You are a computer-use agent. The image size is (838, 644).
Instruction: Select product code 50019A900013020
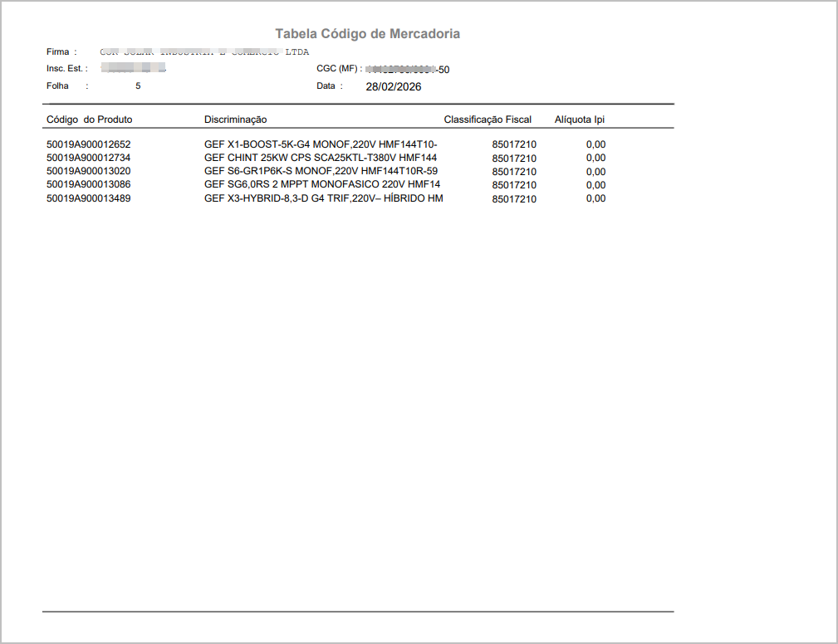tap(88, 171)
